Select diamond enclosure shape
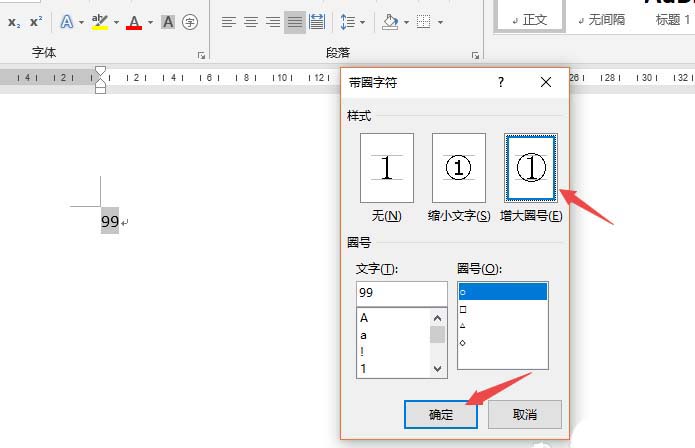The image size is (695, 448). 503,343
